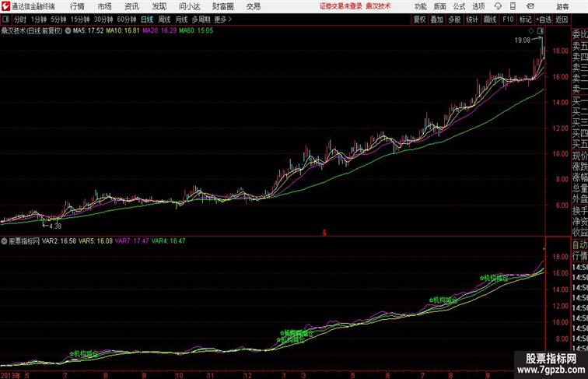This screenshot has width=588, height=379.
Task: Select the 日线 daily period
Action: coord(147,19)
